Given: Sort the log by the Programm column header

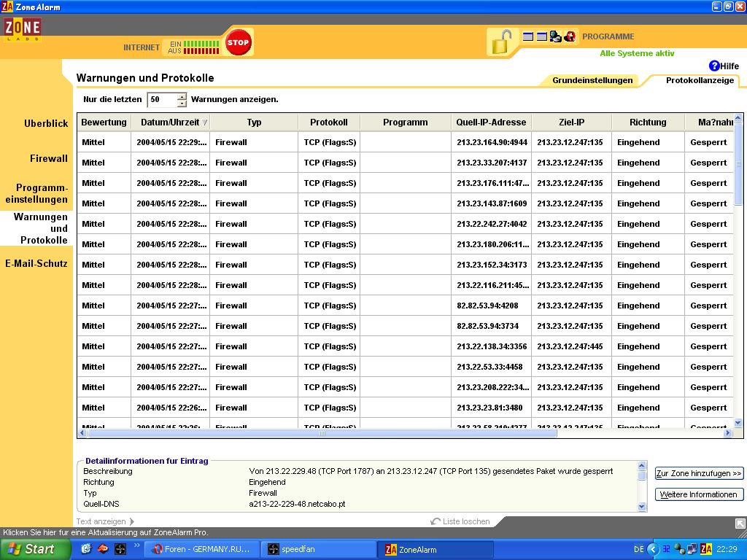Looking at the screenshot, I should point(406,122).
